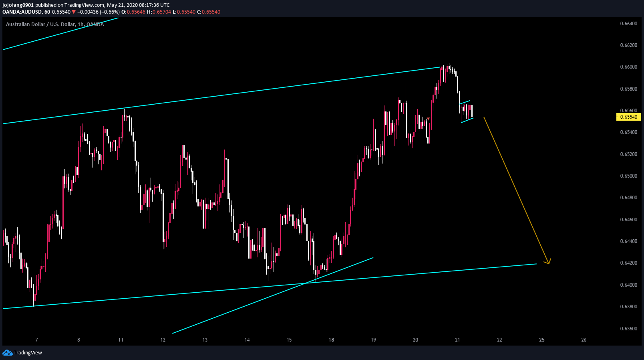Open the TradingView wordmark link
This screenshot has width=644, height=360.
point(28,353)
